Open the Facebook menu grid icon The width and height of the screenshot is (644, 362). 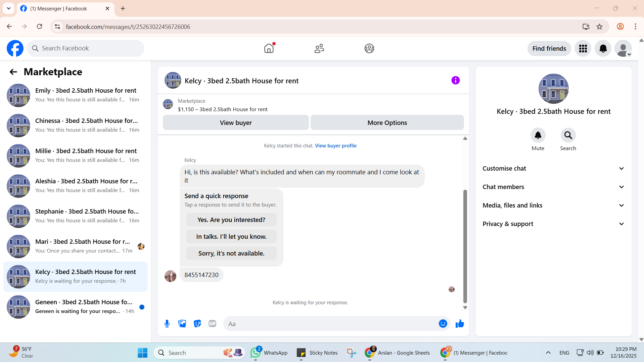[x=583, y=48]
